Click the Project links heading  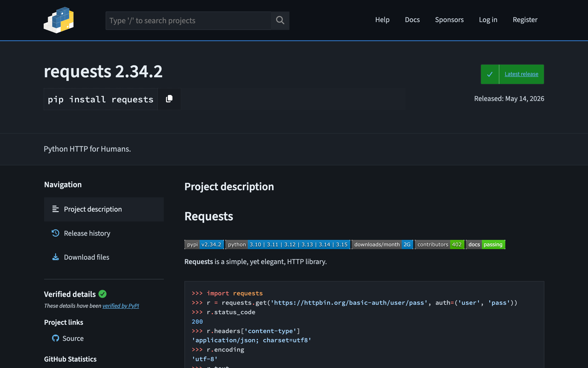[63, 322]
